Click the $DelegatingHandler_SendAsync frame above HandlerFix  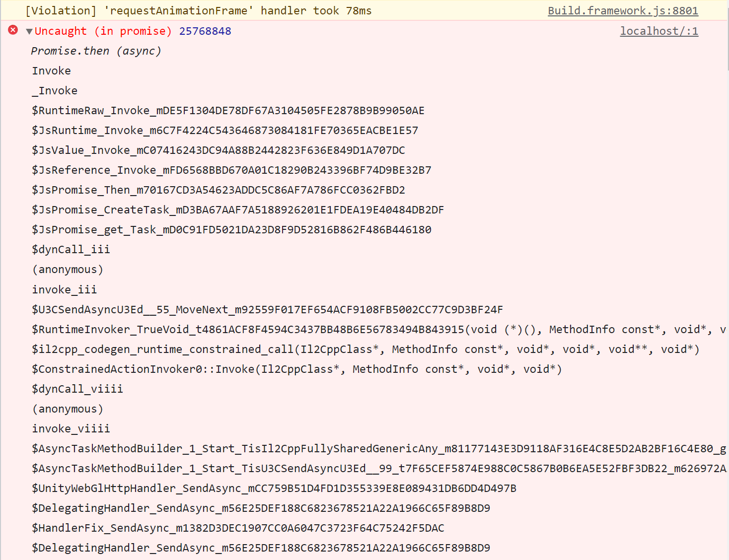[x=261, y=508]
